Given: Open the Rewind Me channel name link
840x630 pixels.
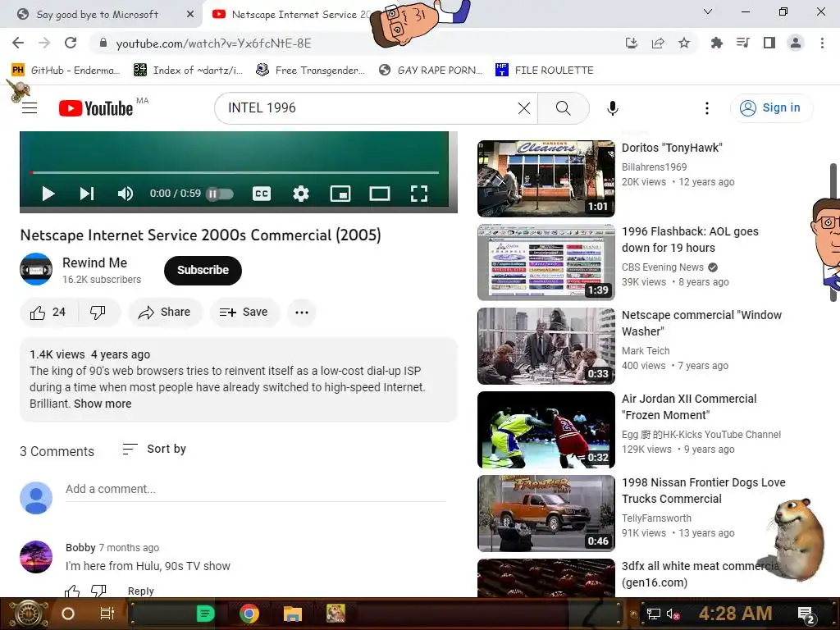Looking at the screenshot, I should pos(95,262).
